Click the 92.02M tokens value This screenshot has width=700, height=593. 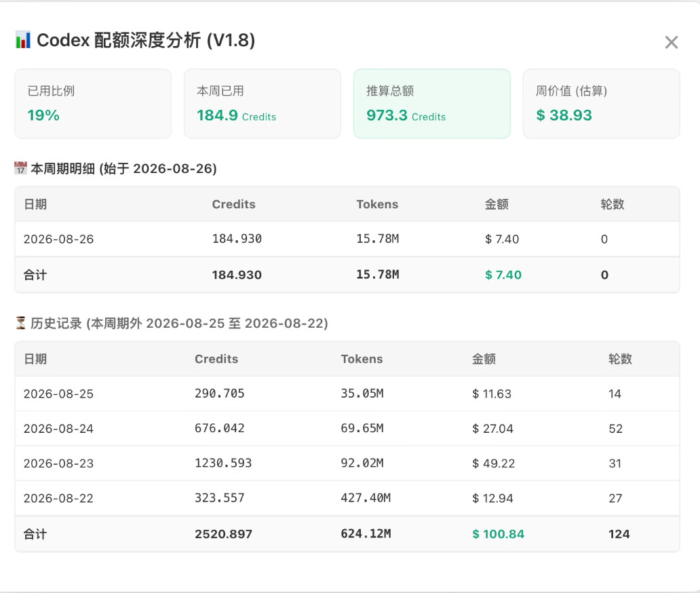click(x=362, y=463)
